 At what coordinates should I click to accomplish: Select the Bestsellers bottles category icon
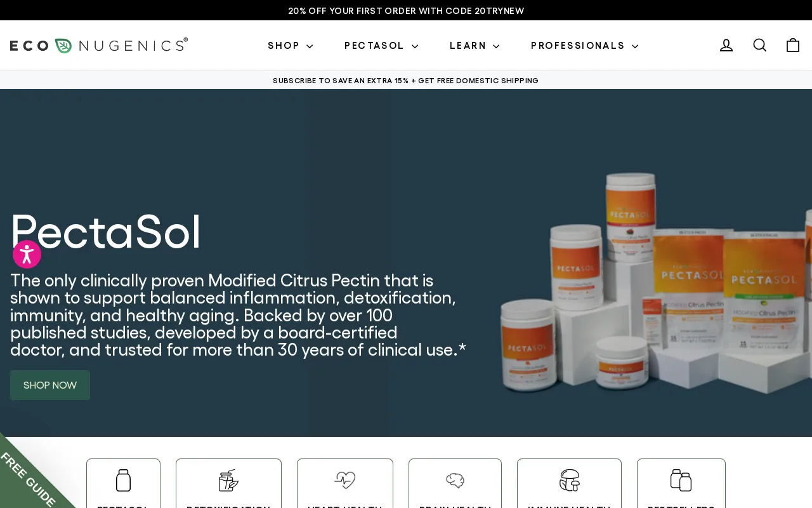click(681, 480)
